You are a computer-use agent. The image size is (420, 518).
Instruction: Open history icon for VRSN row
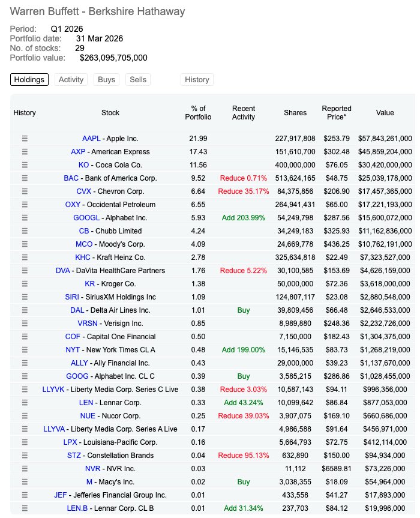pos(25,324)
